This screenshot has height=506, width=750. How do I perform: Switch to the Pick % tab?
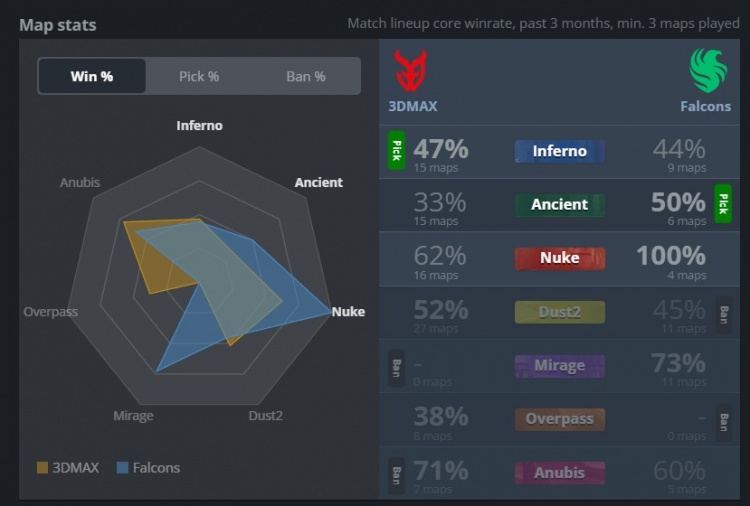click(x=199, y=76)
